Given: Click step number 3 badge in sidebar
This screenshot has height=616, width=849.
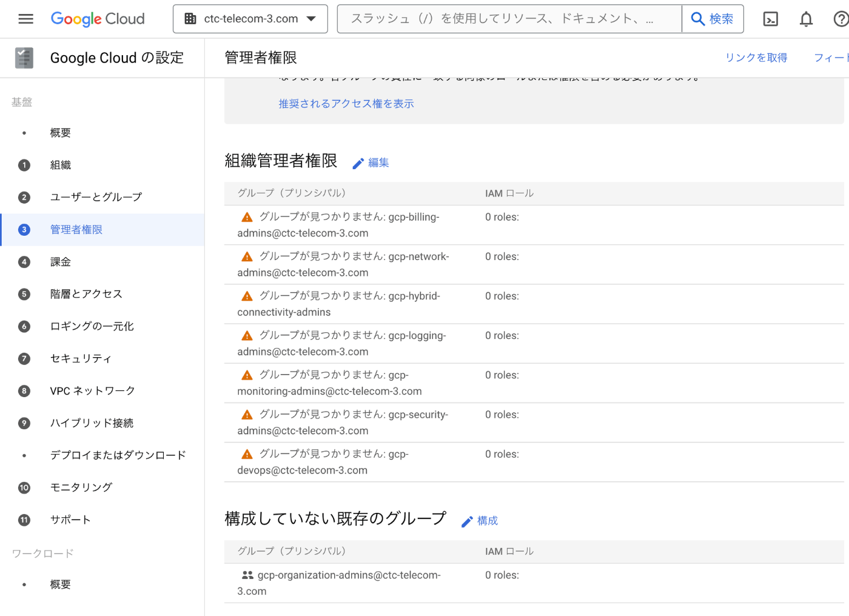Looking at the screenshot, I should pyautogui.click(x=24, y=230).
